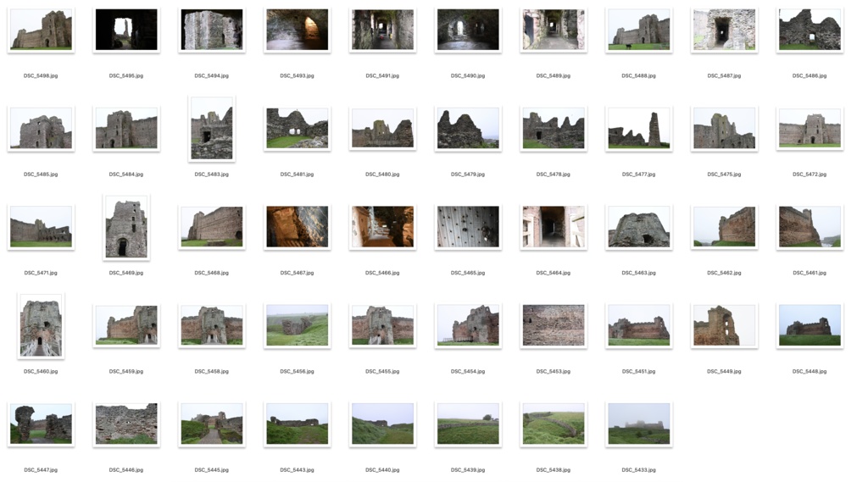
Task: Click the DSC_5493.jpg tunnel thumbnail
Action: coord(298,30)
